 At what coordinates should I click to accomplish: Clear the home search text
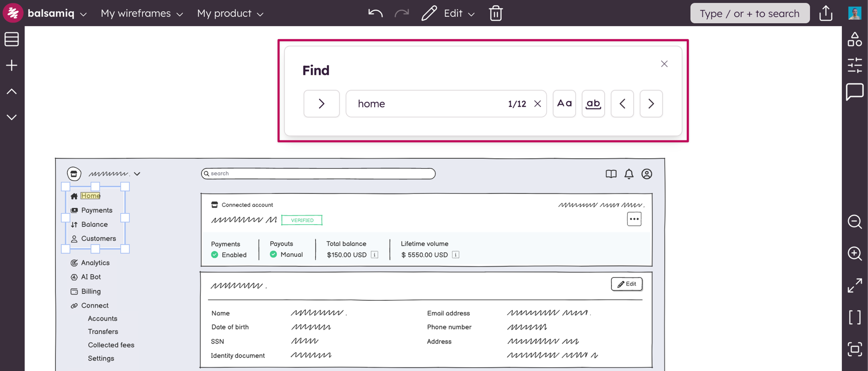click(537, 104)
